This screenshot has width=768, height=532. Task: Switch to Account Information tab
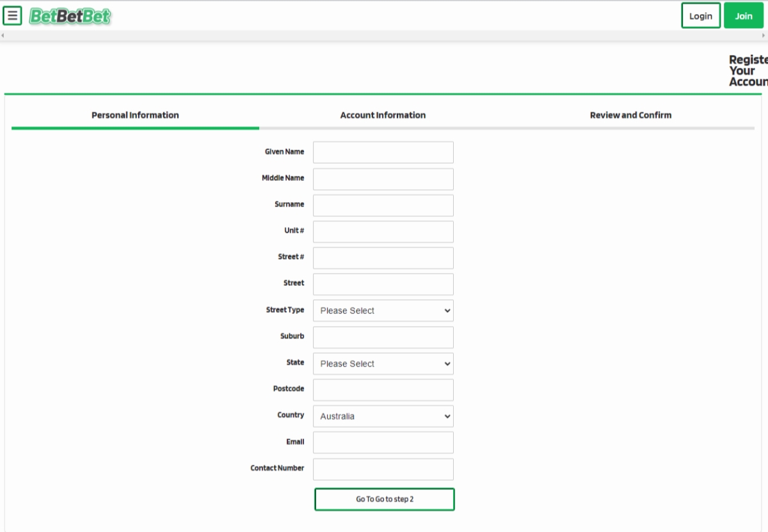pos(383,116)
